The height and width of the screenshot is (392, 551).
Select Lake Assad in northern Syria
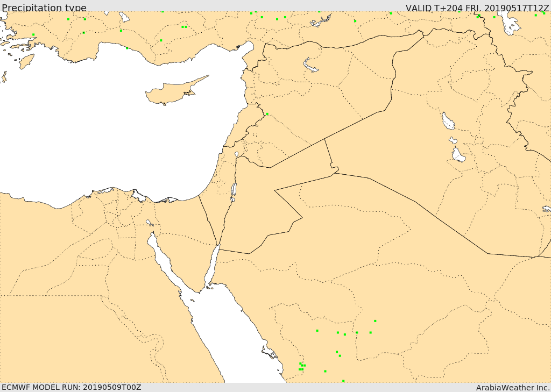pos(311,66)
